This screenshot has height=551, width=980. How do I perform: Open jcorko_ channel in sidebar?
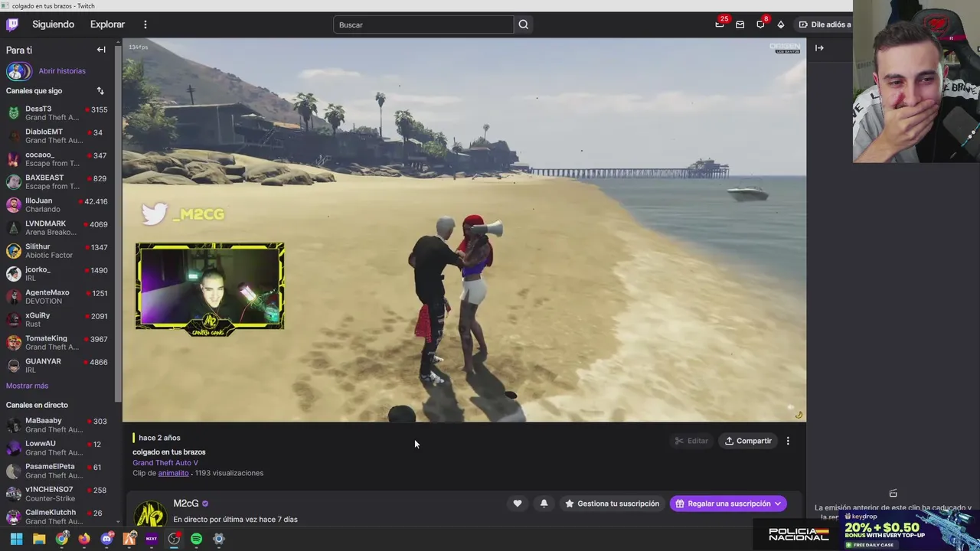pos(57,274)
